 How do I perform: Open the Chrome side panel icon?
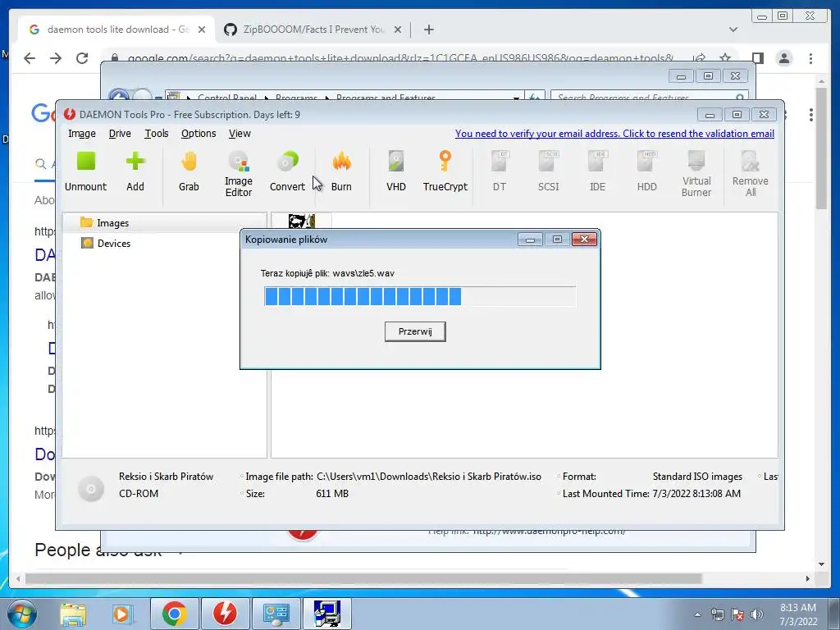pyautogui.click(x=757, y=58)
